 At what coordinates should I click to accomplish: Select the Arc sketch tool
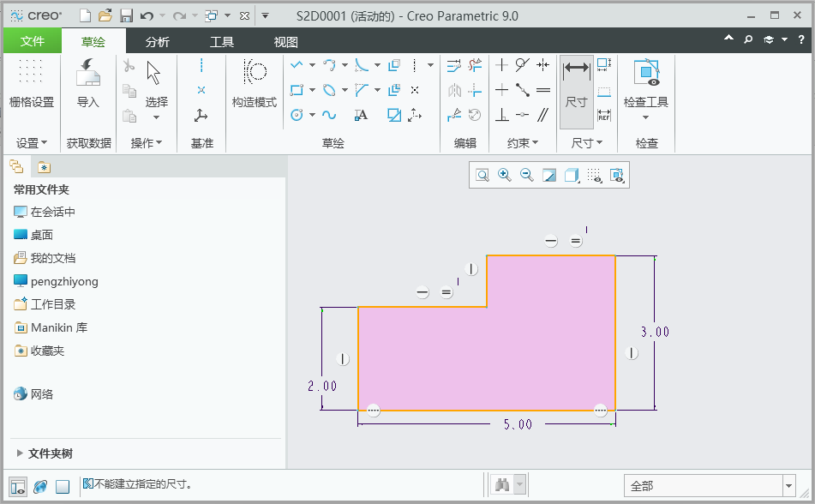[x=329, y=65]
